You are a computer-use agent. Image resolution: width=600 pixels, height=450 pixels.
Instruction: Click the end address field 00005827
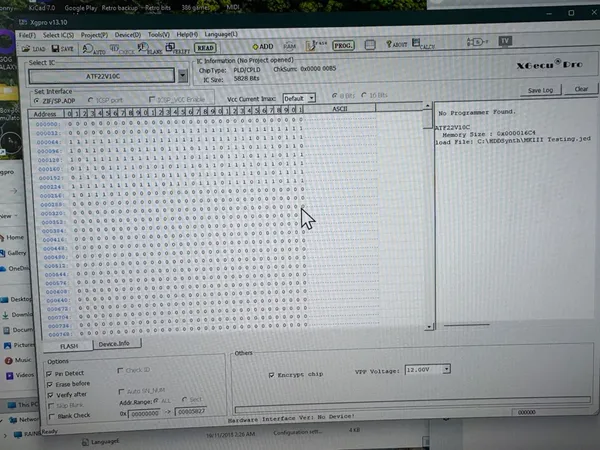pos(191,412)
